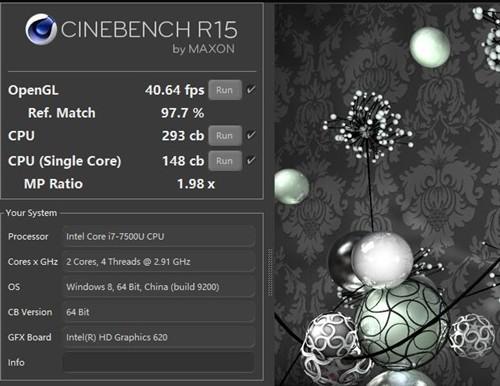Click the Cinebench R15 logo icon

coord(41,29)
